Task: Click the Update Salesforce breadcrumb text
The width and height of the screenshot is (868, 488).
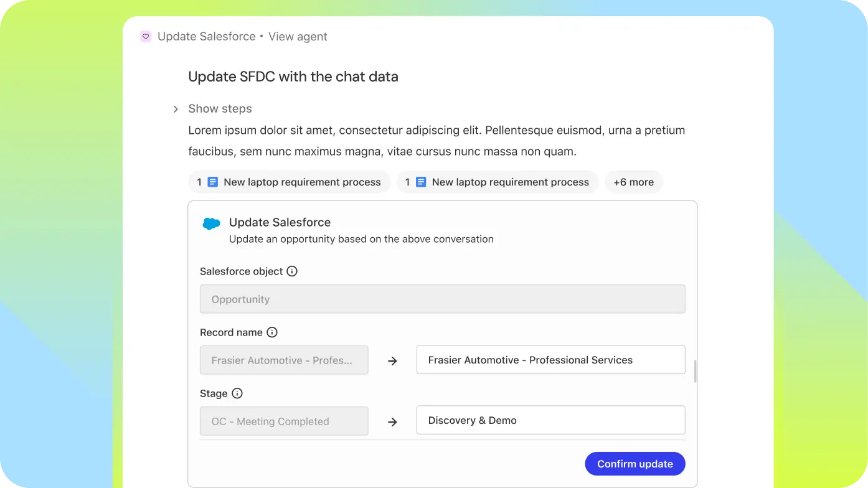Action: (207, 37)
